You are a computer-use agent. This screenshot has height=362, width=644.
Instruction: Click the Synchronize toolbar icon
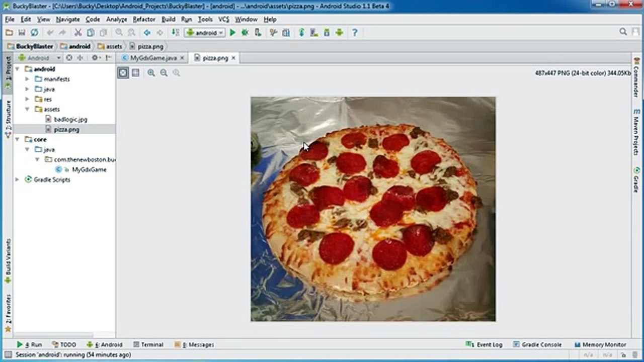pyautogui.click(x=34, y=33)
